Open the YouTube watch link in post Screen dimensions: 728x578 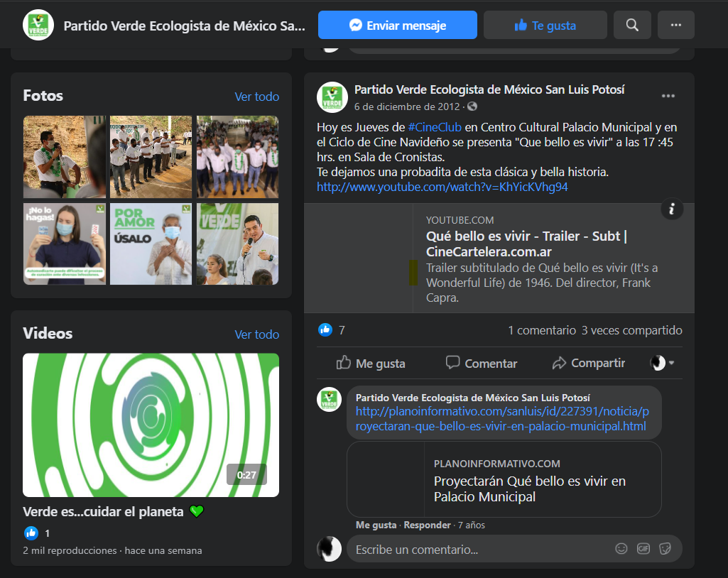coord(442,187)
